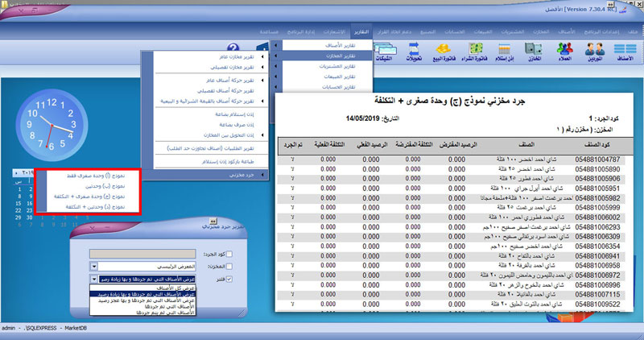The image size is (644, 340).
Task: Open the المشتريات menu in menu bar
Action: pyautogui.click(x=513, y=31)
